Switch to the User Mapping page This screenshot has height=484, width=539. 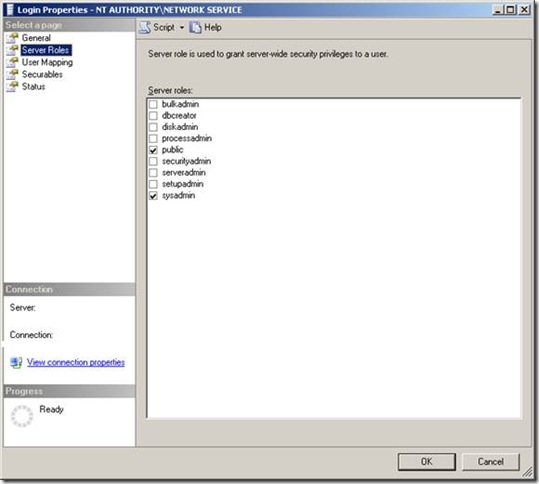click(x=47, y=62)
